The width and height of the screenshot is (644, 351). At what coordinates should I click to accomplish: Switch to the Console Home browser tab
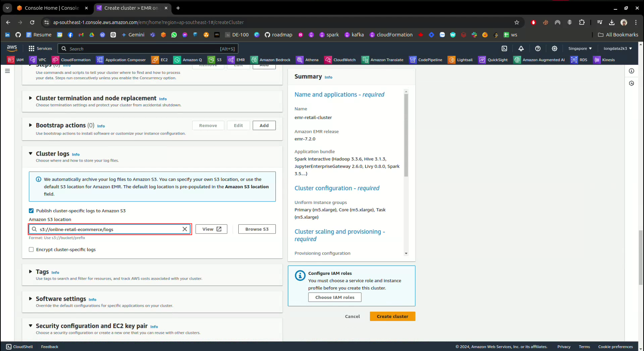click(x=52, y=8)
